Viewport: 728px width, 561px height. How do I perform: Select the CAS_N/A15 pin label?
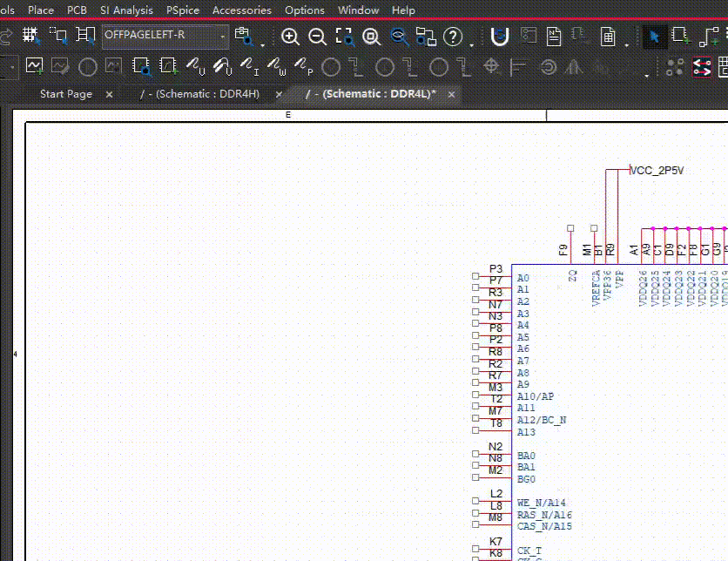544,526
